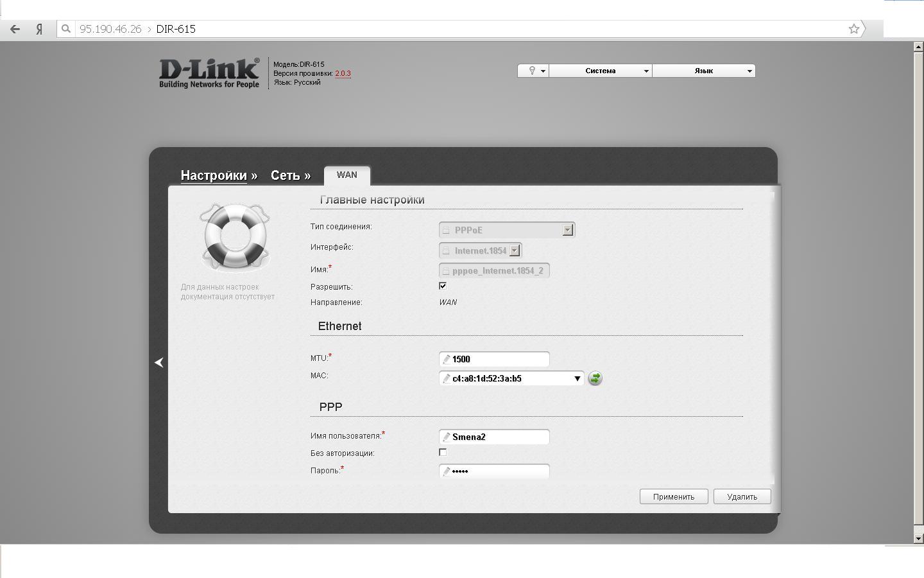
Task: Click the search magnifier in address bar
Action: pos(65,29)
